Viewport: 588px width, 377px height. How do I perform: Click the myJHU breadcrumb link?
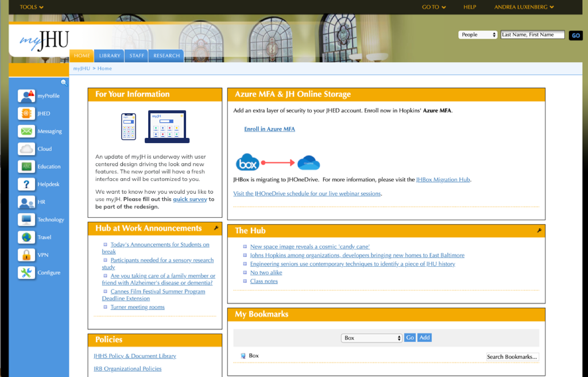[82, 68]
